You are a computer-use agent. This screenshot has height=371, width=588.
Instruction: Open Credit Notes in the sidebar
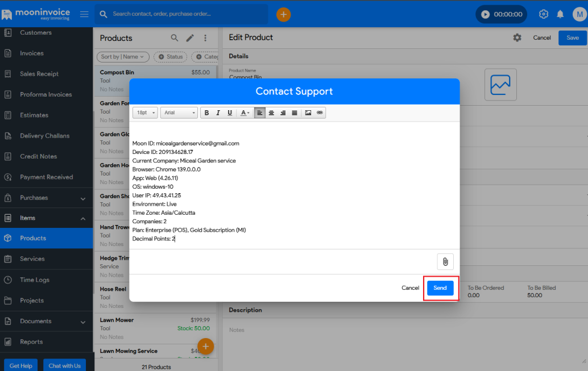(47, 156)
